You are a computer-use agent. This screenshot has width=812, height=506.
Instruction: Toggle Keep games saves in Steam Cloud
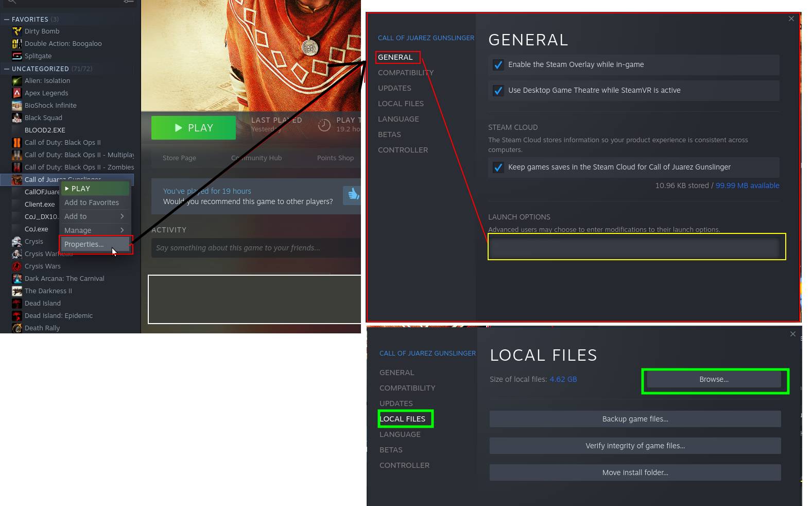[498, 167]
